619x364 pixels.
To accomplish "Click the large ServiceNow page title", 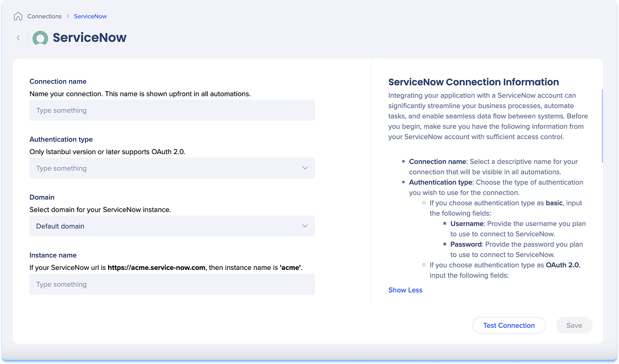I will [x=89, y=38].
